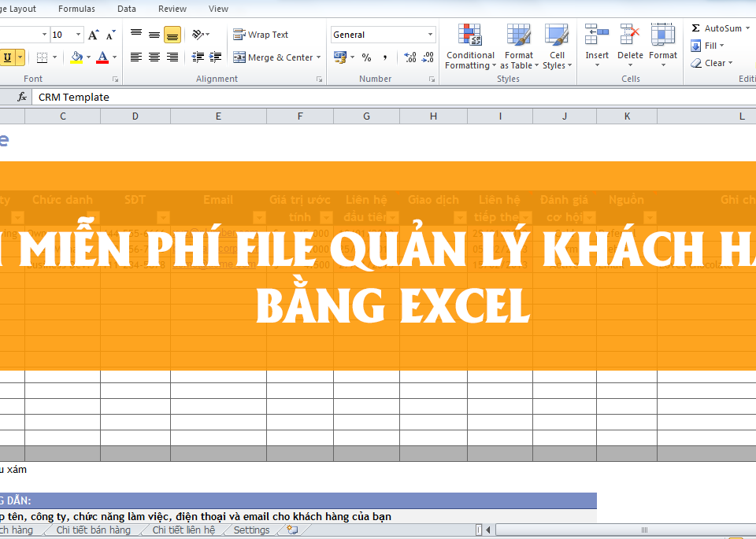Toggle the highlighted Bottom Align button

click(172, 35)
